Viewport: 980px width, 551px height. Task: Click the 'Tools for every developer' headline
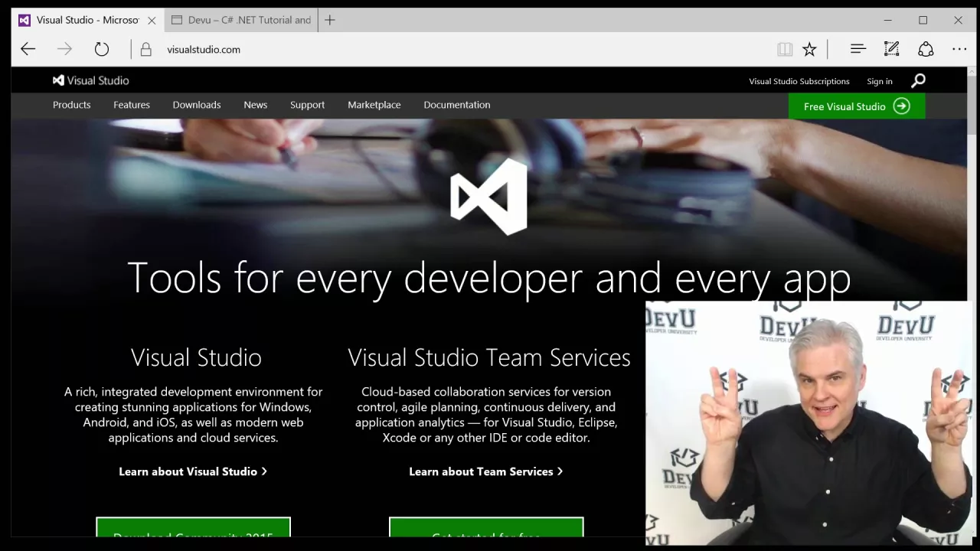[489, 278]
